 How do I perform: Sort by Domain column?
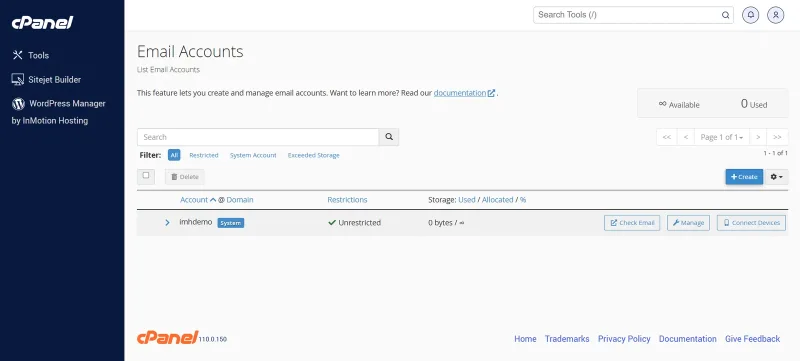pyautogui.click(x=240, y=200)
